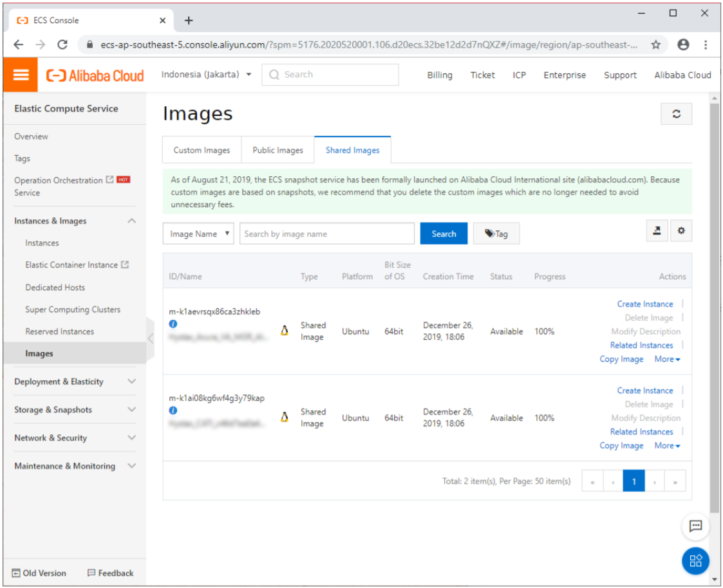This screenshot has height=588, width=723.
Task: Open the chat support floating icon
Action: point(695,526)
